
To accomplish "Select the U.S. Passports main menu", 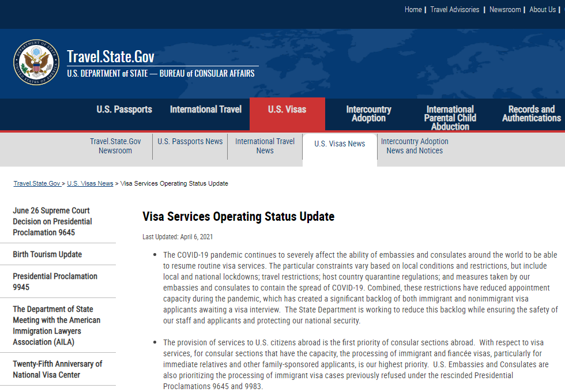I will click(125, 110).
